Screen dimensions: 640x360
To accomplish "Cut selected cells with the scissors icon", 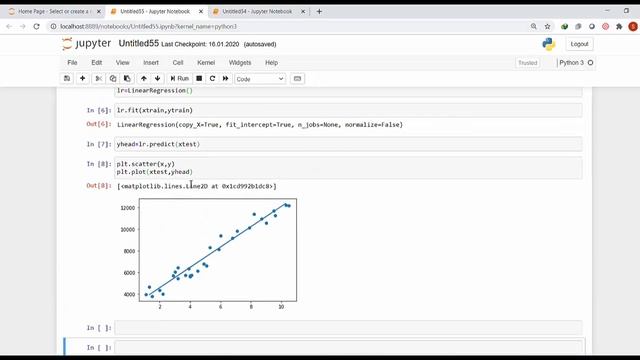I will (98, 78).
